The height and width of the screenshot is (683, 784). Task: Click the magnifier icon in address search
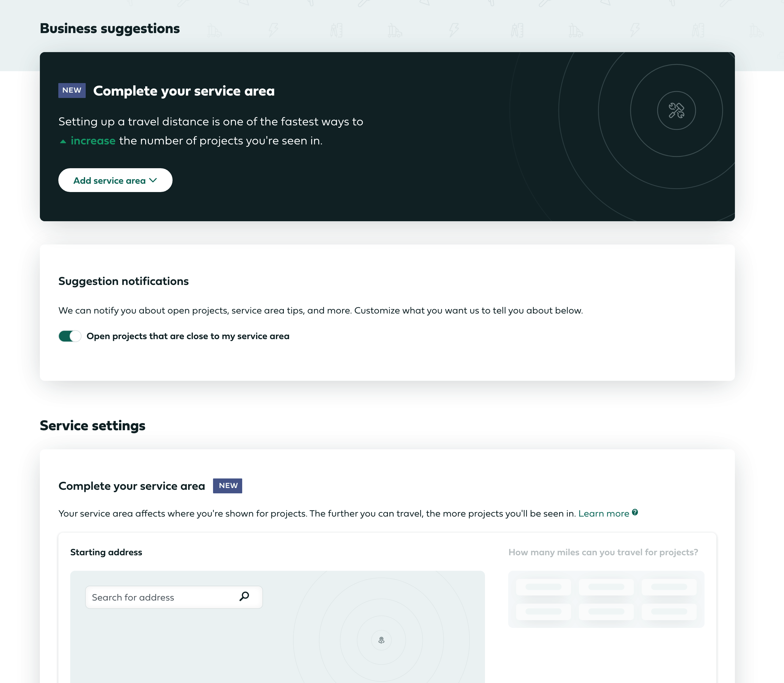(x=244, y=596)
